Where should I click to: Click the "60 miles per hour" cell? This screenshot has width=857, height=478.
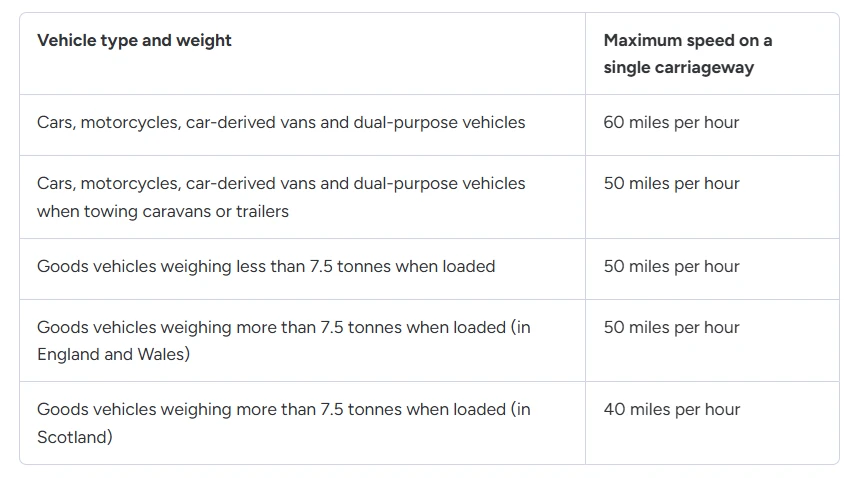coord(671,123)
